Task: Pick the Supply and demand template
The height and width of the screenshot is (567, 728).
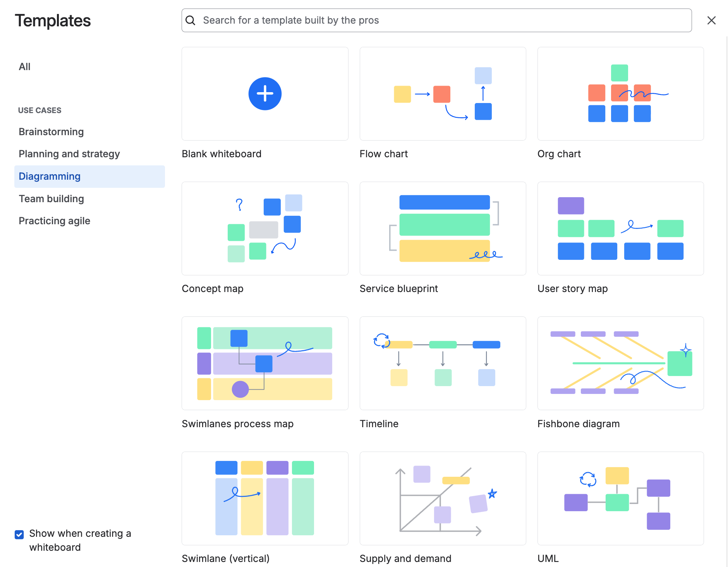Action: click(443, 498)
